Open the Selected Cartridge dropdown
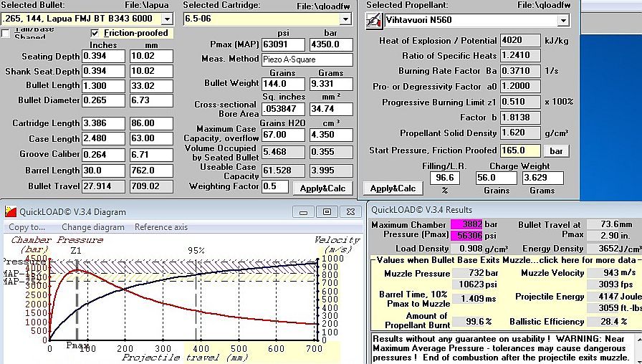 (x=345, y=19)
